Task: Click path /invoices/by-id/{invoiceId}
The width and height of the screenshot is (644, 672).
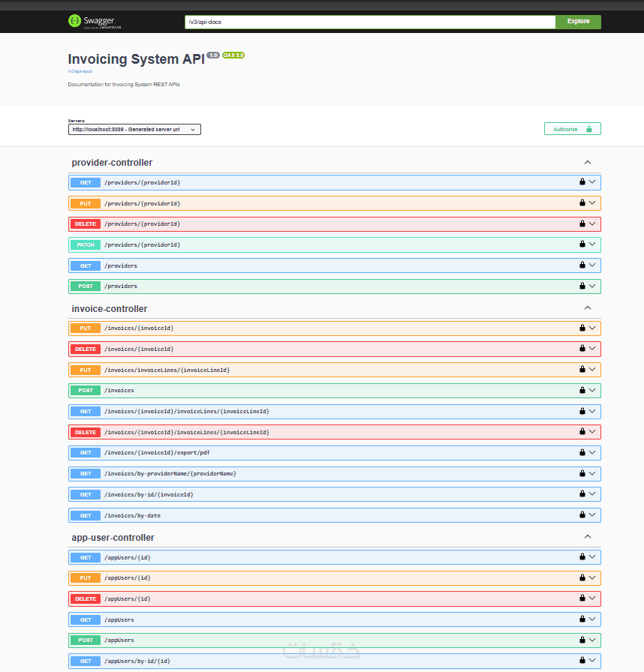Action: [x=149, y=494]
